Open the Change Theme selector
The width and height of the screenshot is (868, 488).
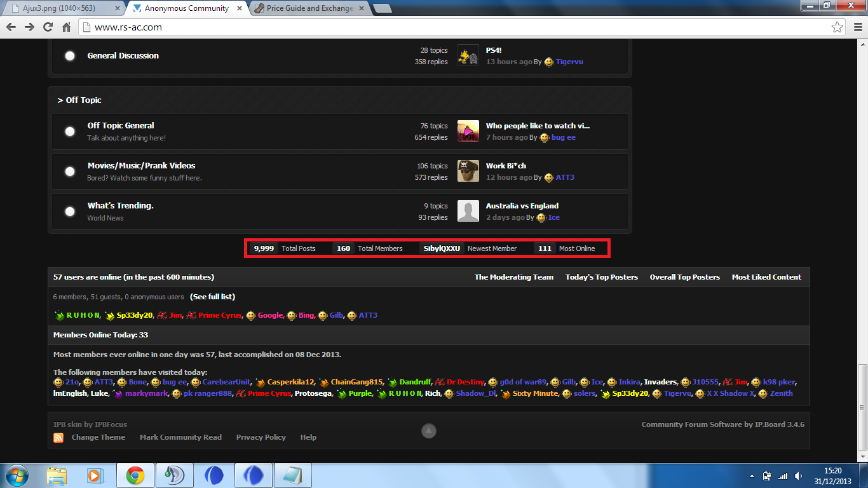[98, 437]
